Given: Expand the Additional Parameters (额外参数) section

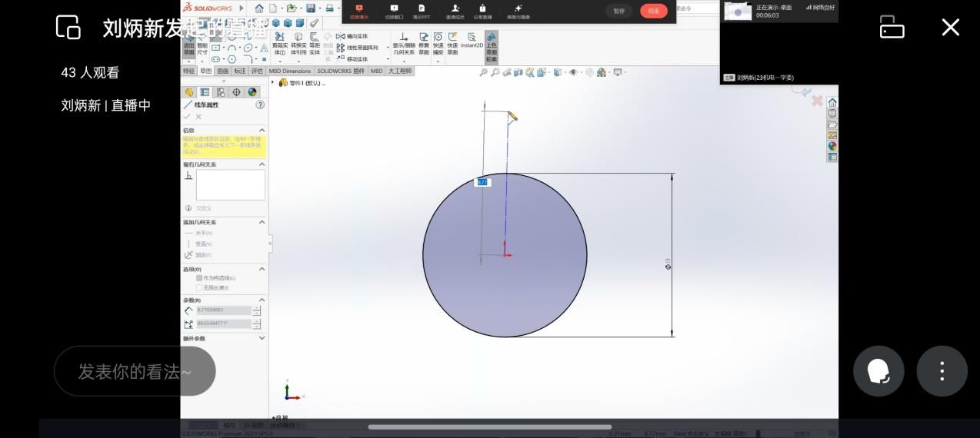Looking at the screenshot, I should pos(262,338).
